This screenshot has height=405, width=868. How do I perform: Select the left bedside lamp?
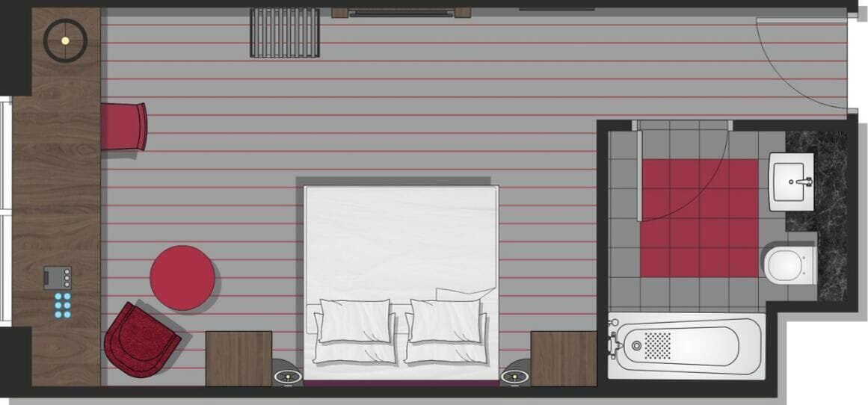pos(289,377)
